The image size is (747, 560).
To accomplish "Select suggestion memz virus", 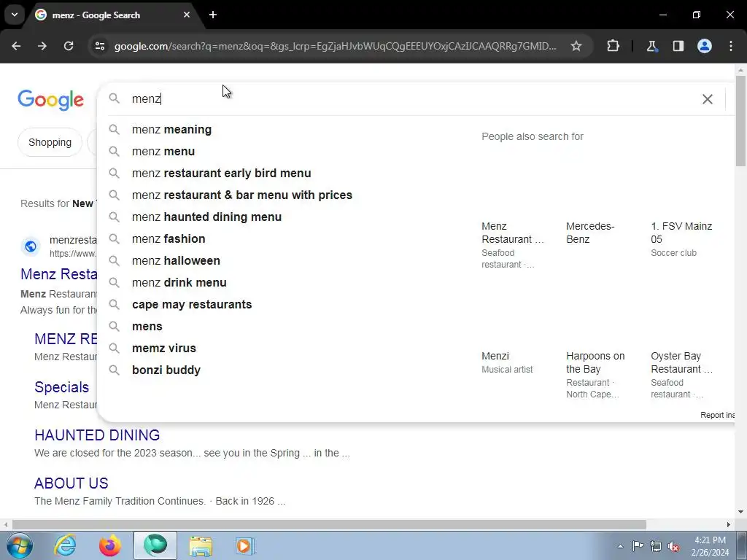I will (x=164, y=349).
